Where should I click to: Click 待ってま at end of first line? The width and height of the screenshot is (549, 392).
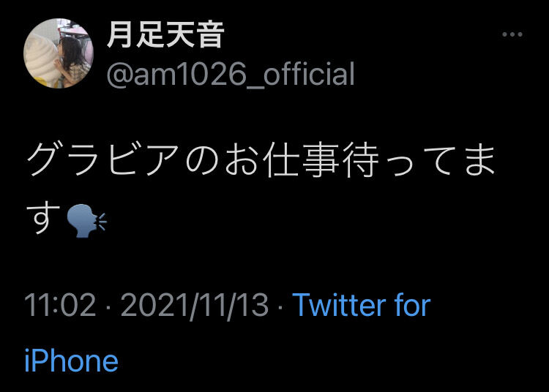coord(419,160)
